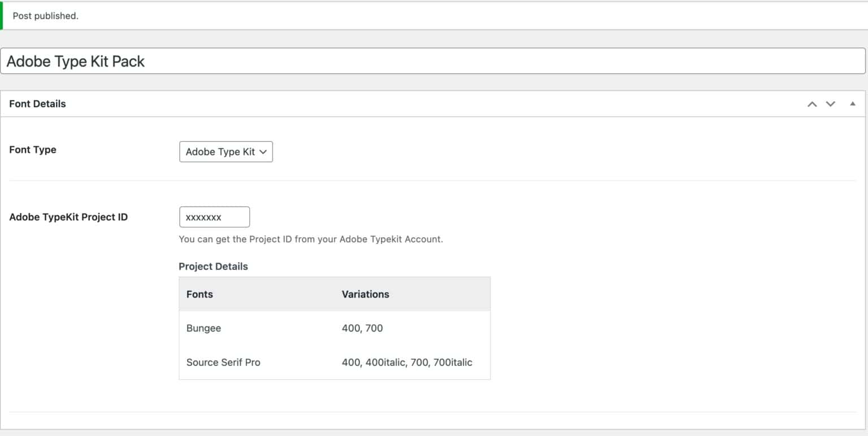Select the Source Serif Pro font row
The width and height of the screenshot is (868, 436).
(x=223, y=362)
